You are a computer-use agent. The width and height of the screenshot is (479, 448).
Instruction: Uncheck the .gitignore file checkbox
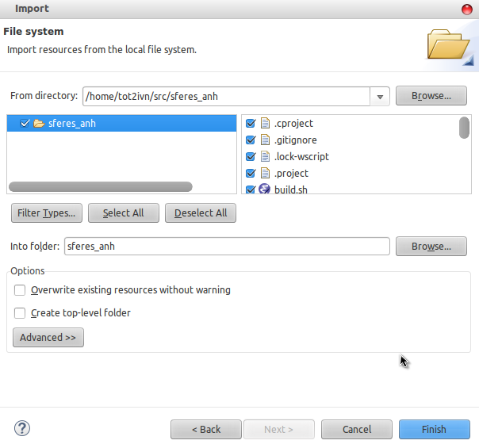251,140
